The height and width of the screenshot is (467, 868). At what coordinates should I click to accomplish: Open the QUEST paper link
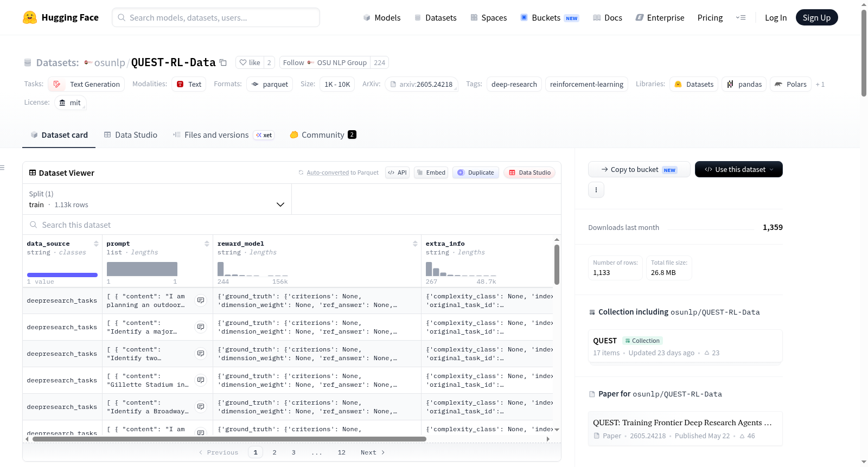coord(685,428)
